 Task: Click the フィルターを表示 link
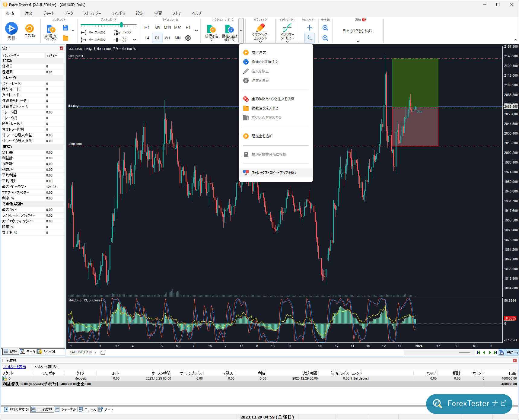point(14,367)
